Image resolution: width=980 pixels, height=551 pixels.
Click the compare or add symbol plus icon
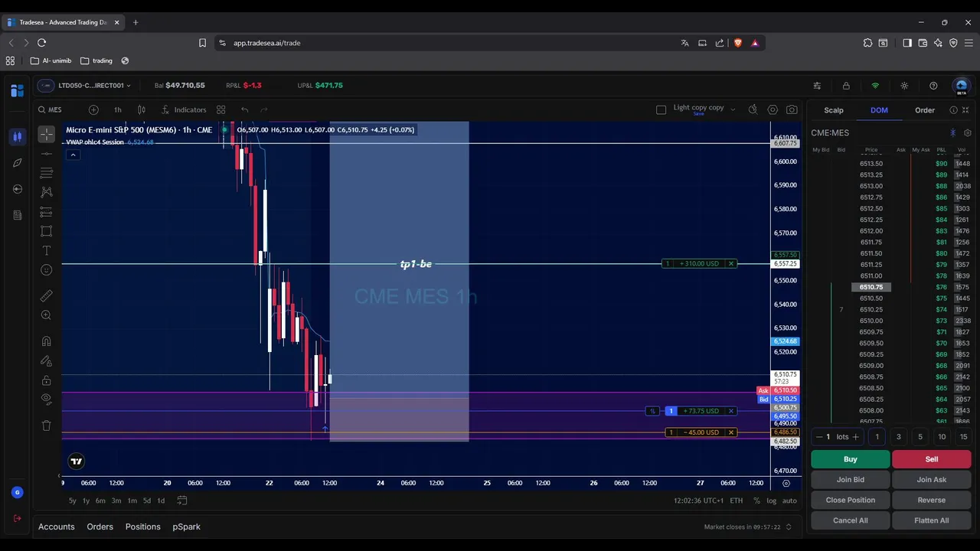[x=93, y=110]
